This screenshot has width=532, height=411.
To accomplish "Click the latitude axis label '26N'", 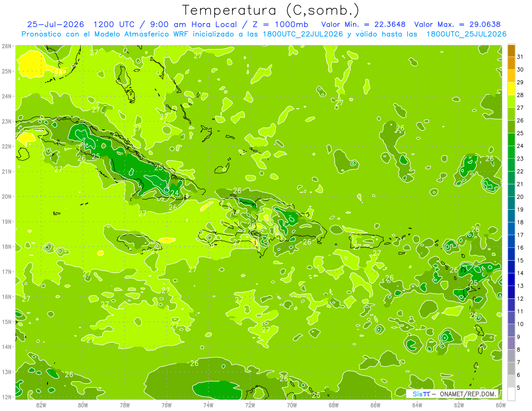I will click(6, 46).
